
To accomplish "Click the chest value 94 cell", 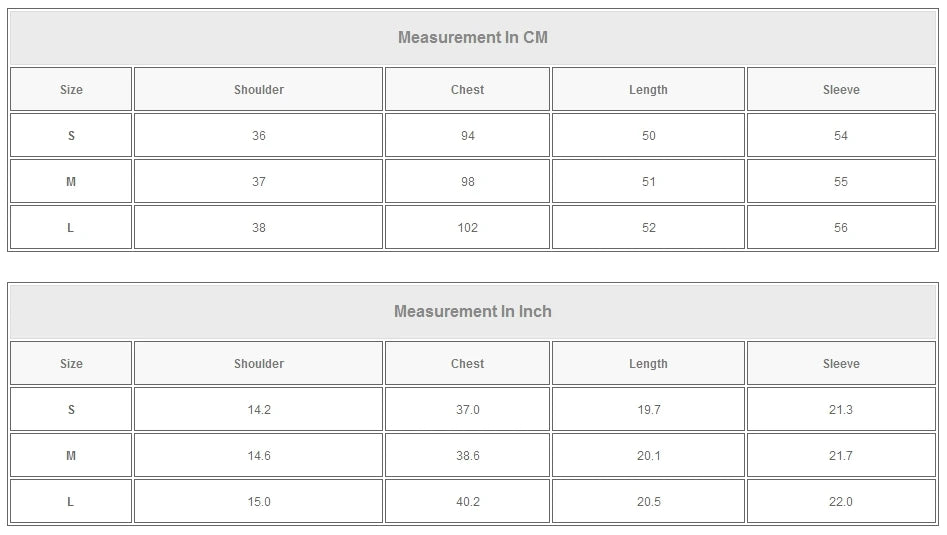I will click(467, 136).
